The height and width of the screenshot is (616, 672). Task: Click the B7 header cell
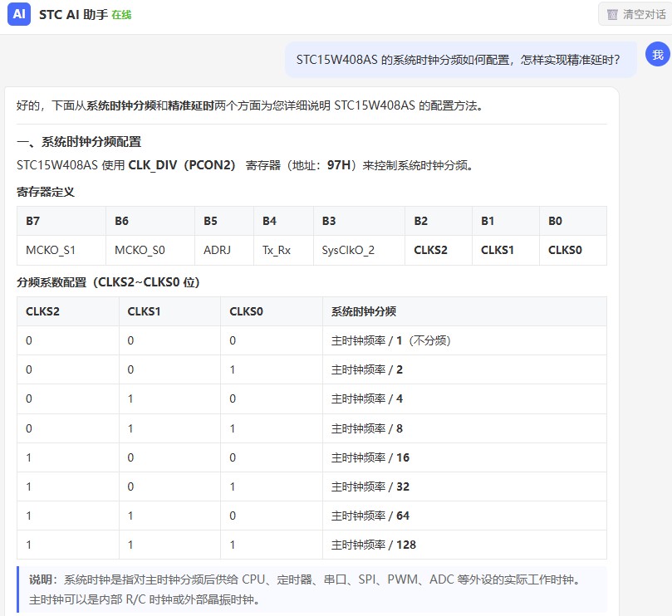(x=61, y=221)
